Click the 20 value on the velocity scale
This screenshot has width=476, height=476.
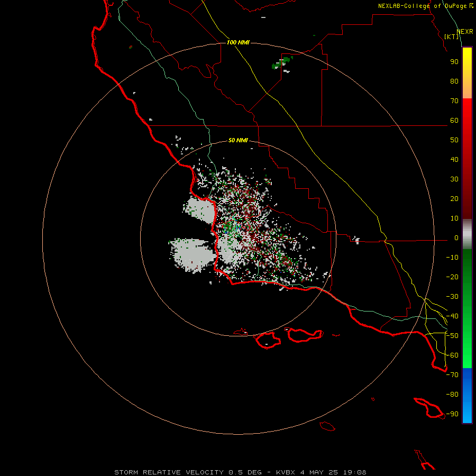point(454,199)
